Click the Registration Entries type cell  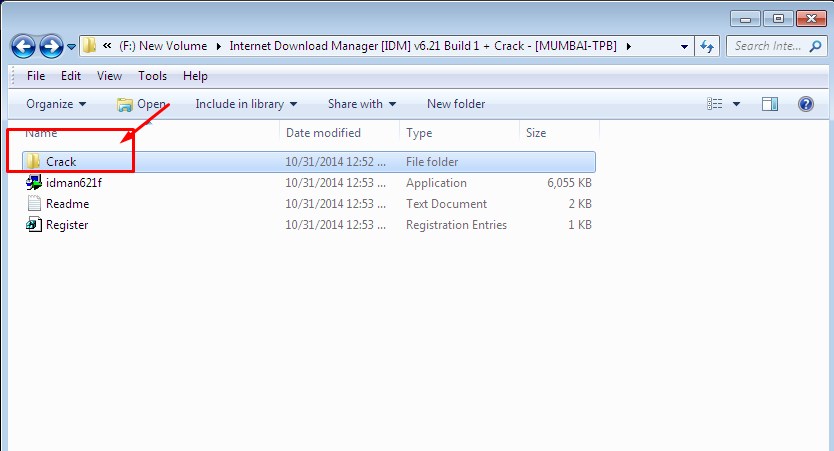(x=456, y=225)
